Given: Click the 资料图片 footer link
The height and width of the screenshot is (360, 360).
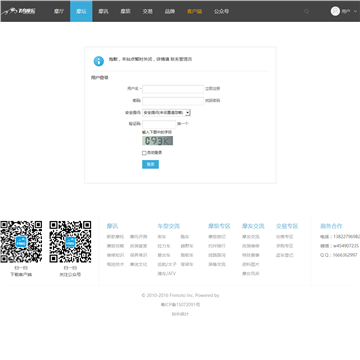Looking at the screenshot, I should [251, 264].
